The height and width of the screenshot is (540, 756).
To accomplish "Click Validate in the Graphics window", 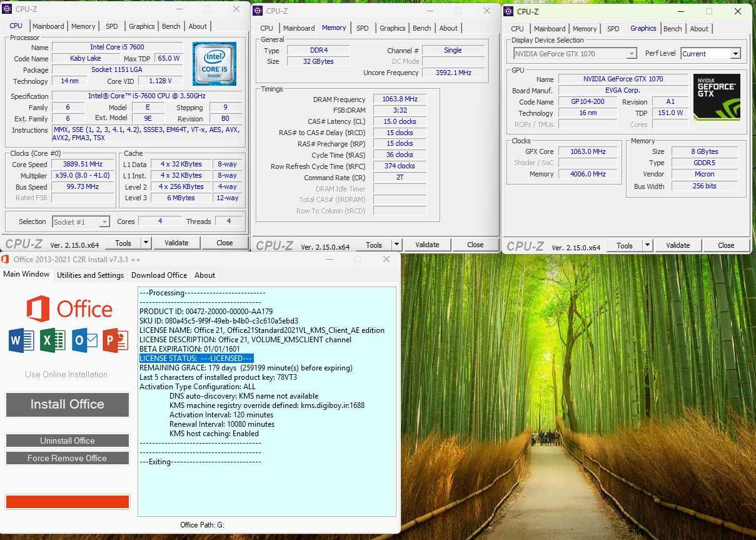I will 678,245.
